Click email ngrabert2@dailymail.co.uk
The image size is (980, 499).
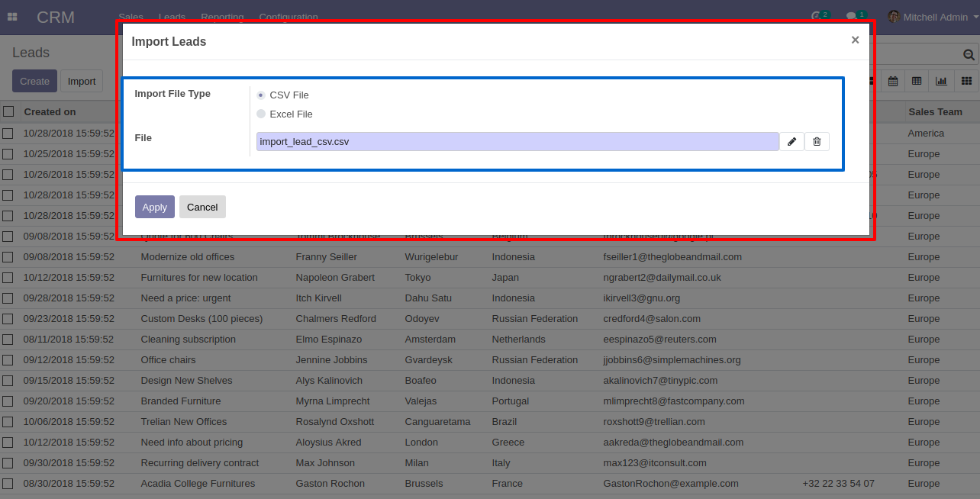click(x=662, y=278)
